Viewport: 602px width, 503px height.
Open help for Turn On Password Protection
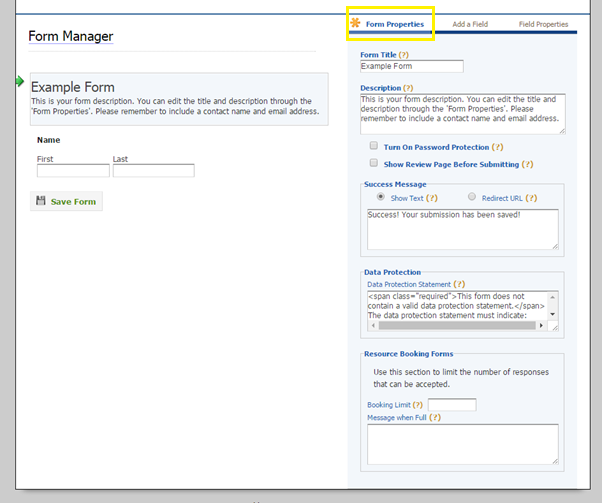coord(497,147)
